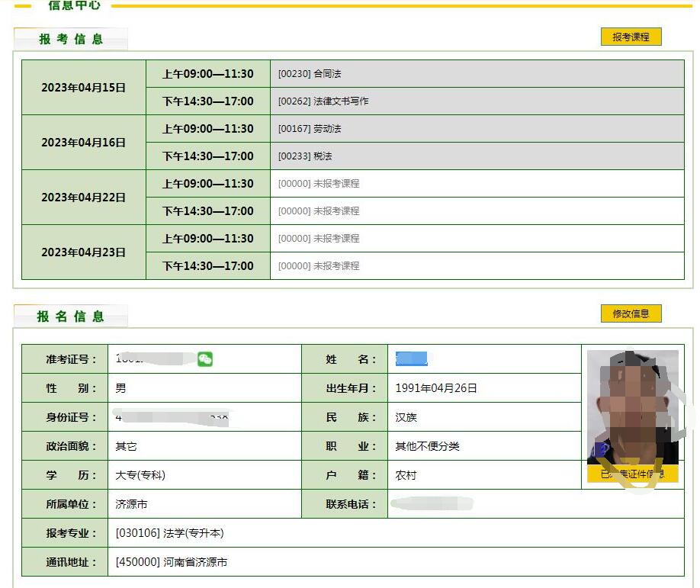Viewport: 700px width, 588px height.
Task: Click the green WeChat icon beside 准考证号
Action: pyautogui.click(x=204, y=359)
